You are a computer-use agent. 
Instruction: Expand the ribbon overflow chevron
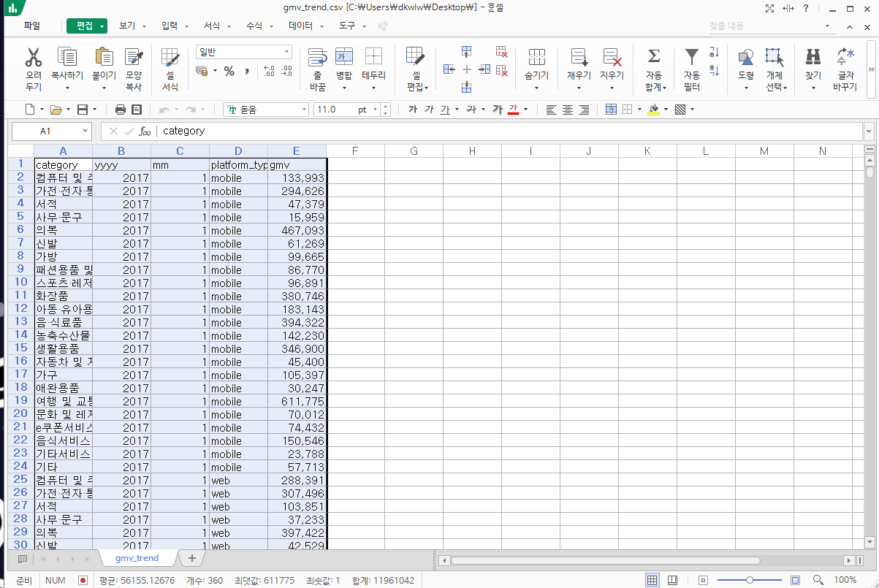(871, 69)
